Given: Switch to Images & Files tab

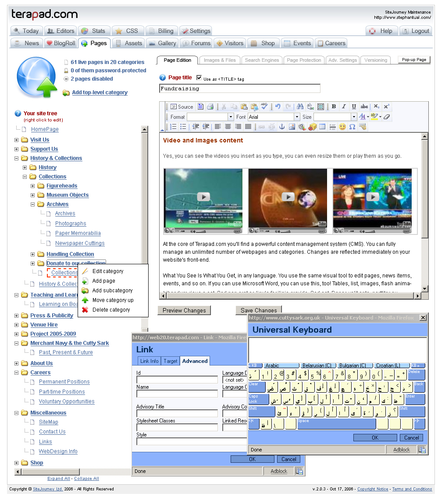Looking at the screenshot, I should coord(220,60).
